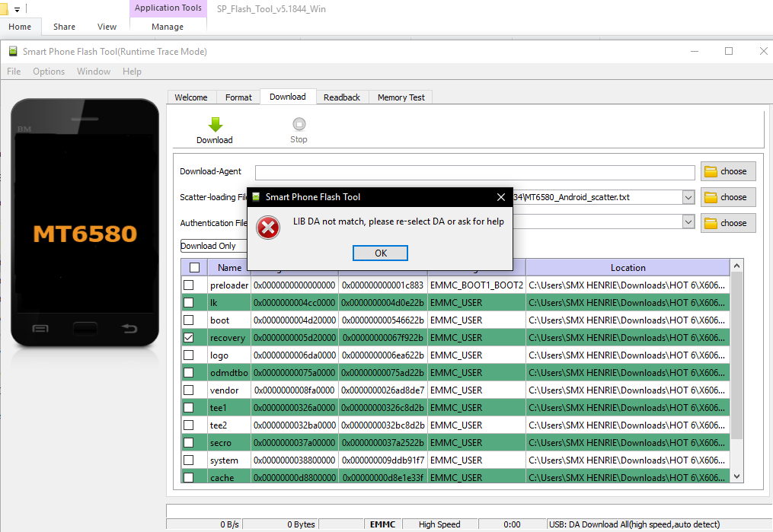Open the Explorer Share ribbon tab
The height and width of the screenshot is (532, 773).
65,27
